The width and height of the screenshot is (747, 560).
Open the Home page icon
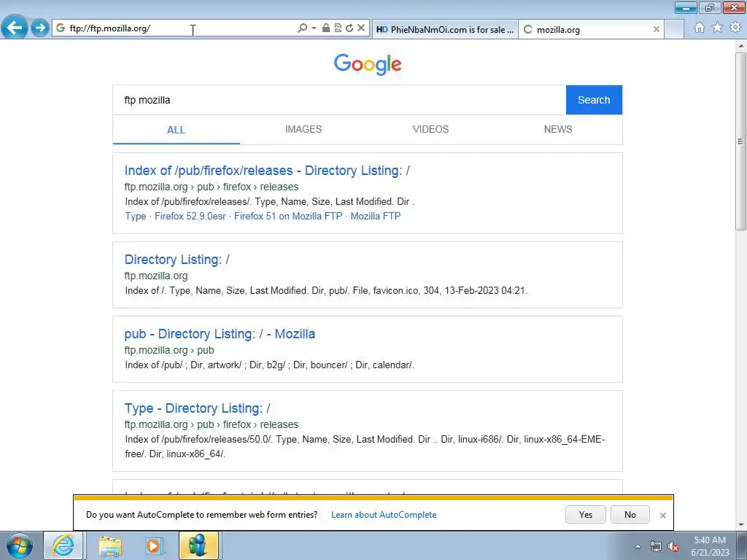pos(700,28)
